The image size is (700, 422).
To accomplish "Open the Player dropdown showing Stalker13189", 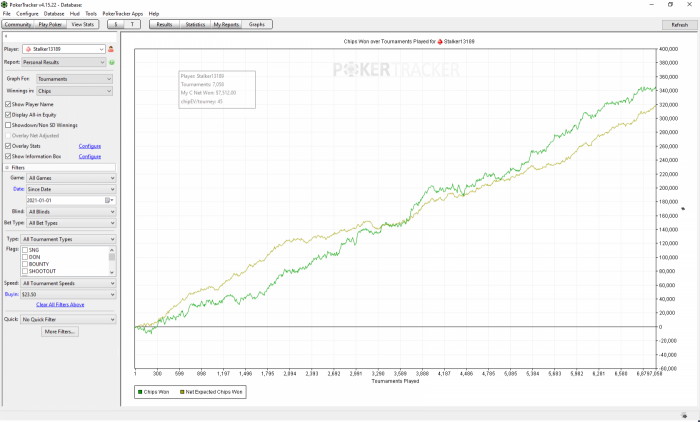I will (64, 49).
